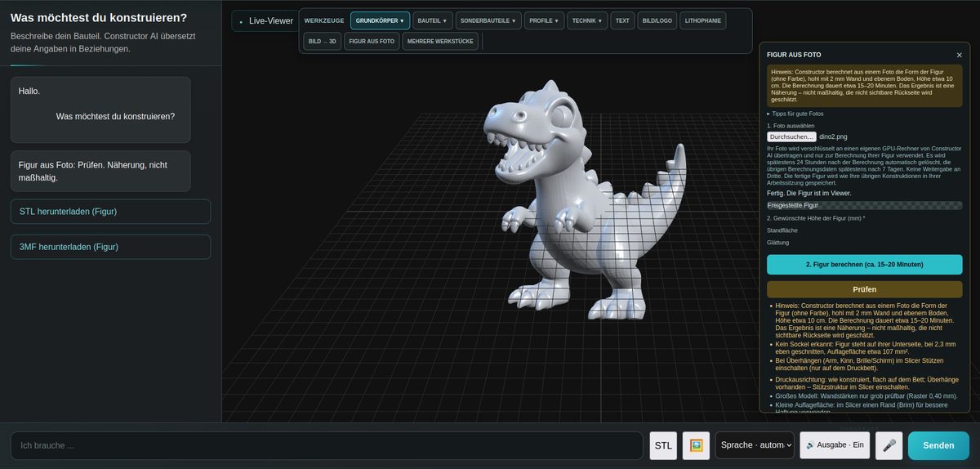Viewport: 980px width, 469px height.
Task: Click the 'Figur aus Foto: Prüfen' chat message
Action: coord(100,171)
